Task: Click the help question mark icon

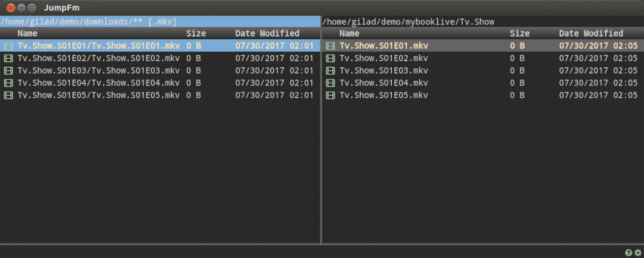Action: (628, 253)
